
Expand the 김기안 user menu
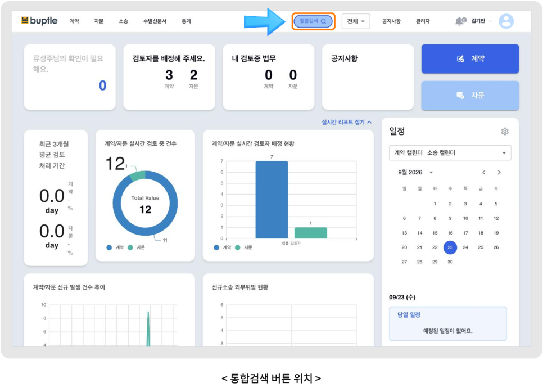(482, 21)
